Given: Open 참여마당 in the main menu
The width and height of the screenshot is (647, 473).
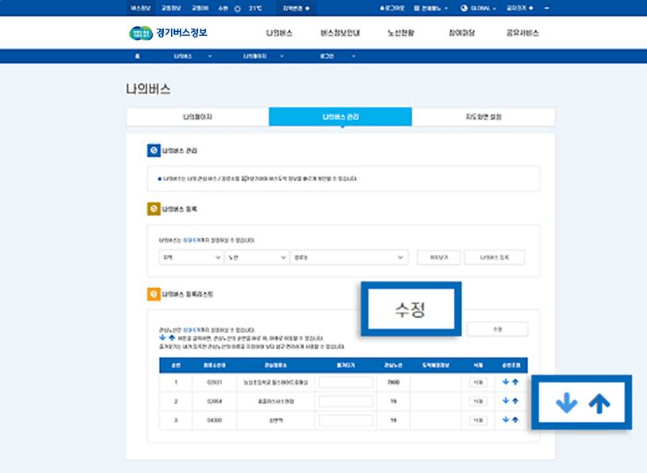Looking at the screenshot, I should point(462,33).
